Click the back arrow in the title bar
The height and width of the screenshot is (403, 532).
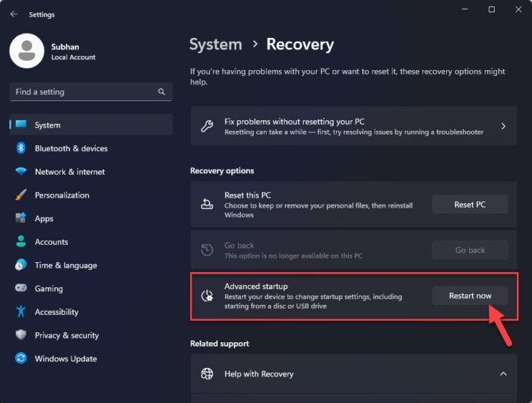coord(14,14)
